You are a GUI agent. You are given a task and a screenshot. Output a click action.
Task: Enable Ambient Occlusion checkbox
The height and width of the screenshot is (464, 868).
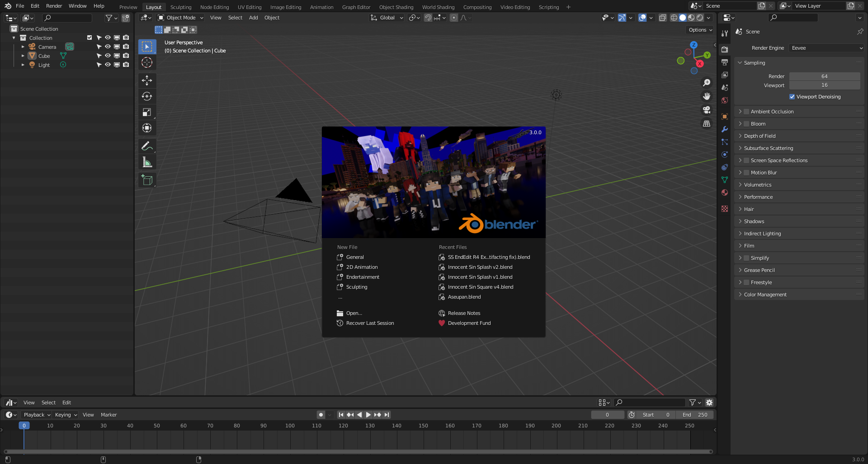pos(746,112)
